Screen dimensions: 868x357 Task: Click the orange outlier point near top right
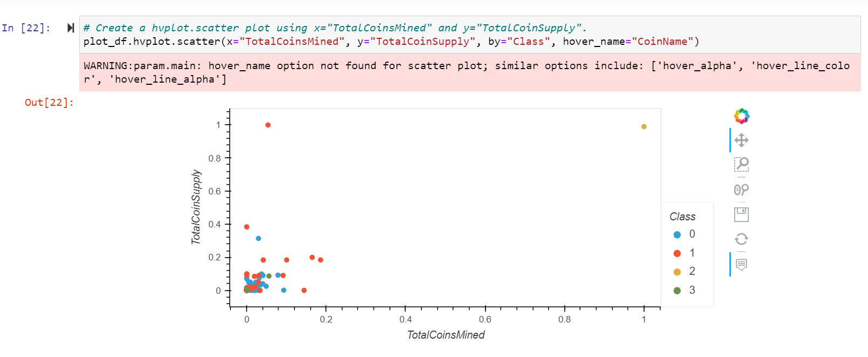643,126
